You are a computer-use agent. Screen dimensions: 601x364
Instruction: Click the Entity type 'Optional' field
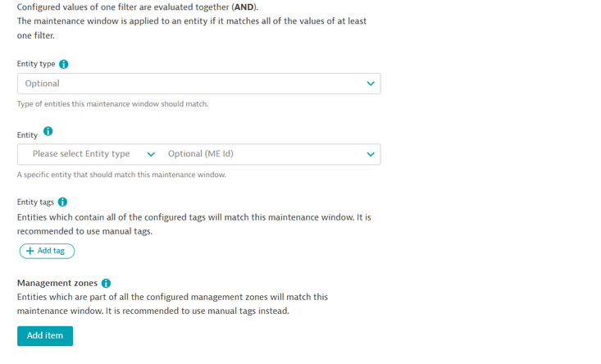(189, 84)
